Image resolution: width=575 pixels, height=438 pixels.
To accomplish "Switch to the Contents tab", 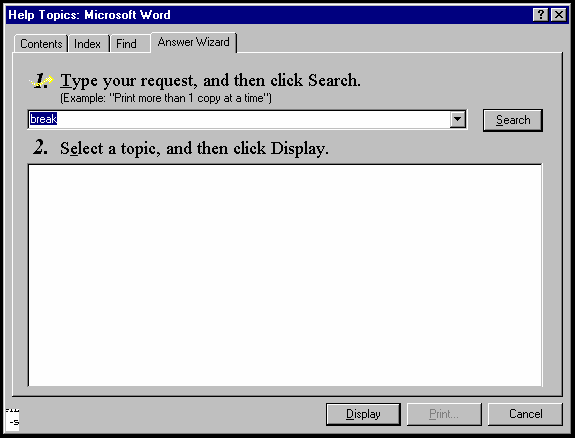I will click(41, 44).
